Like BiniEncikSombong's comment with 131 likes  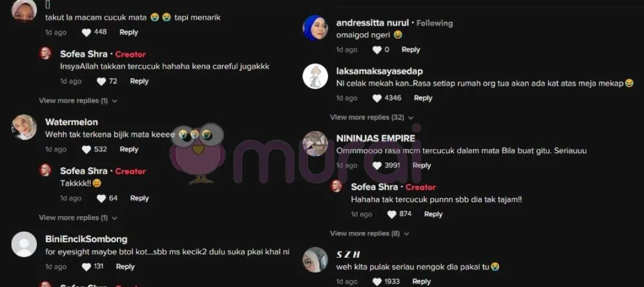pyautogui.click(x=86, y=267)
